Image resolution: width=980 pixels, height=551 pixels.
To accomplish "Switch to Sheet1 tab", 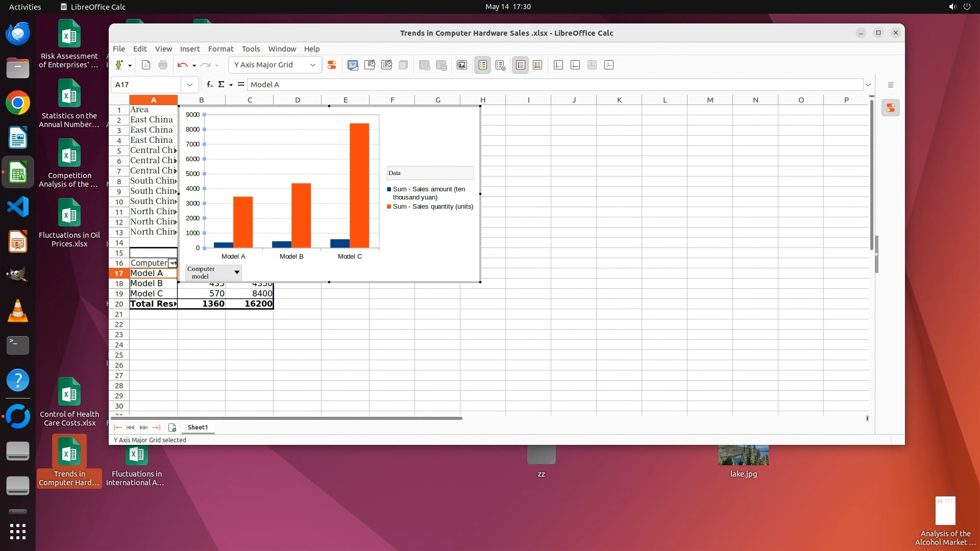I will [x=198, y=428].
